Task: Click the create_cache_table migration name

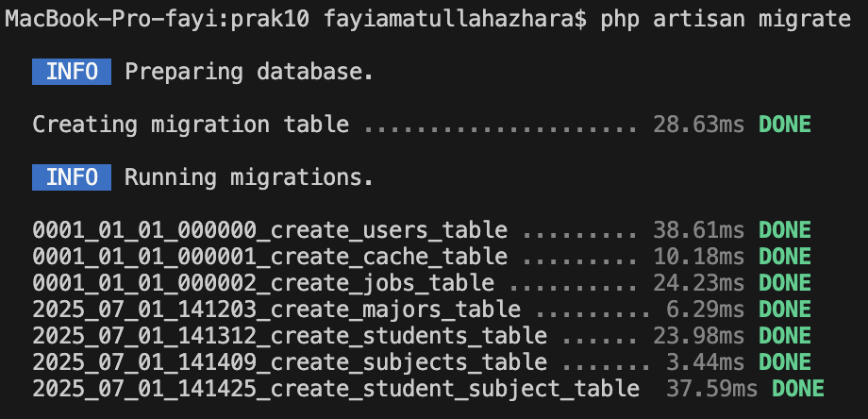Action: coord(270,257)
